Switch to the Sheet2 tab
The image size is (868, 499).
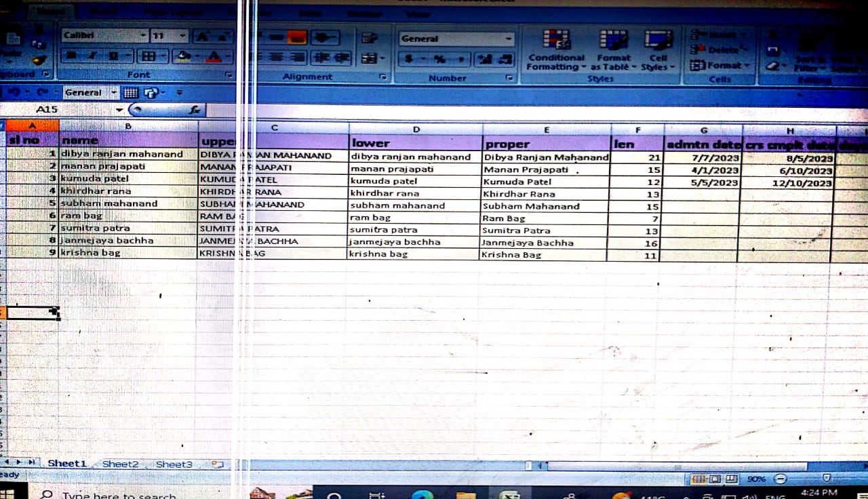[120, 464]
